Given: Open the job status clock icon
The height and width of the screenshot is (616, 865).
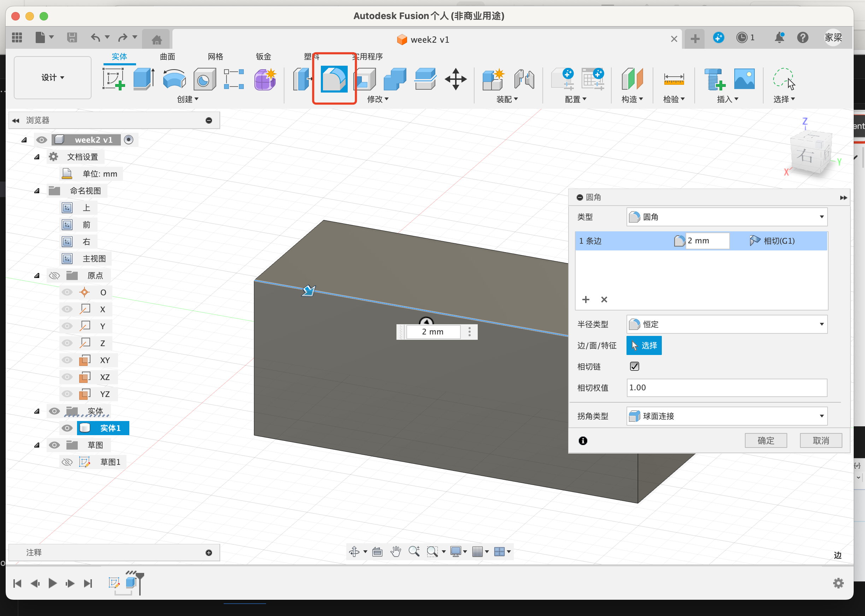Looking at the screenshot, I should point(742,37).
